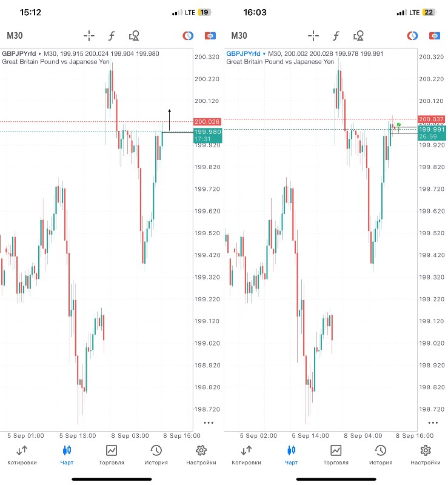Enable crosshair tool in left chart
Screen dimensions: 448x485
(89, 36)
